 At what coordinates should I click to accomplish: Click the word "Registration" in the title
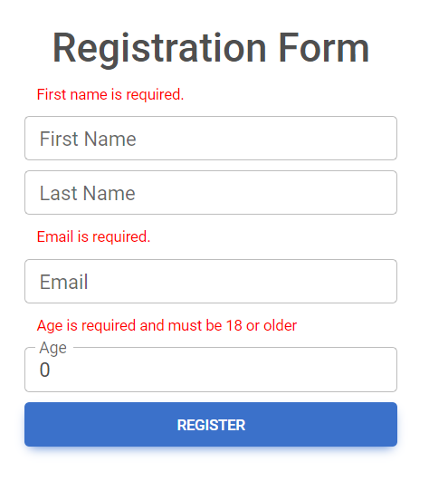tap(159, 49)
